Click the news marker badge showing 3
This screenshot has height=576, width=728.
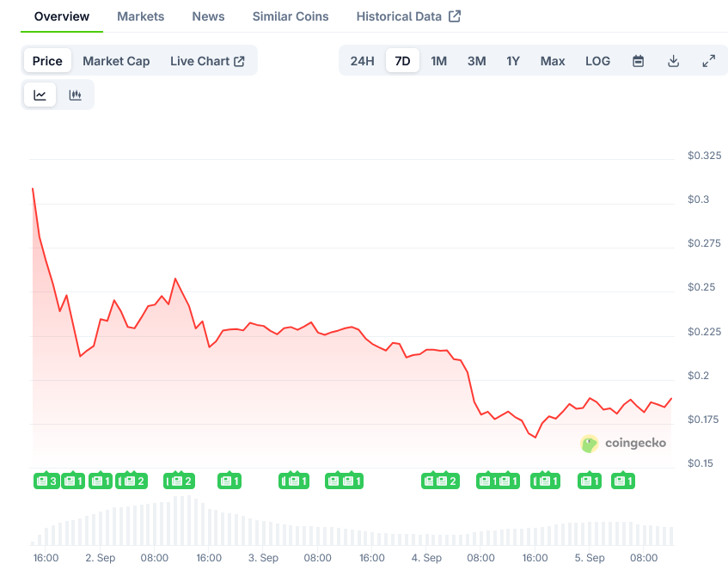click(46, 481)
